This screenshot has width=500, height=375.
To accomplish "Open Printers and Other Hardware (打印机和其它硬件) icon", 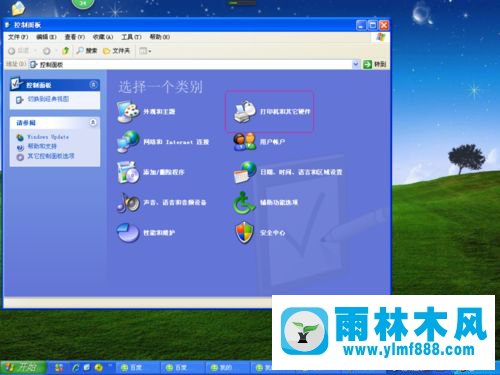I will (245, 111).
